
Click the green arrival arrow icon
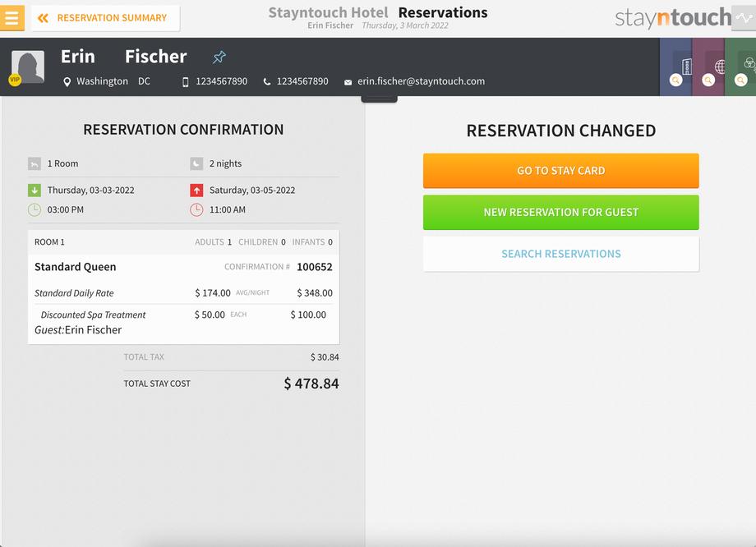click(35, 191)
